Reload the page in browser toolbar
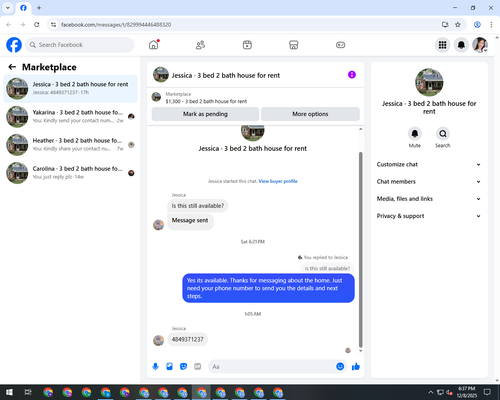The width and height of the screenshot is (500, 400). [37, 25]
